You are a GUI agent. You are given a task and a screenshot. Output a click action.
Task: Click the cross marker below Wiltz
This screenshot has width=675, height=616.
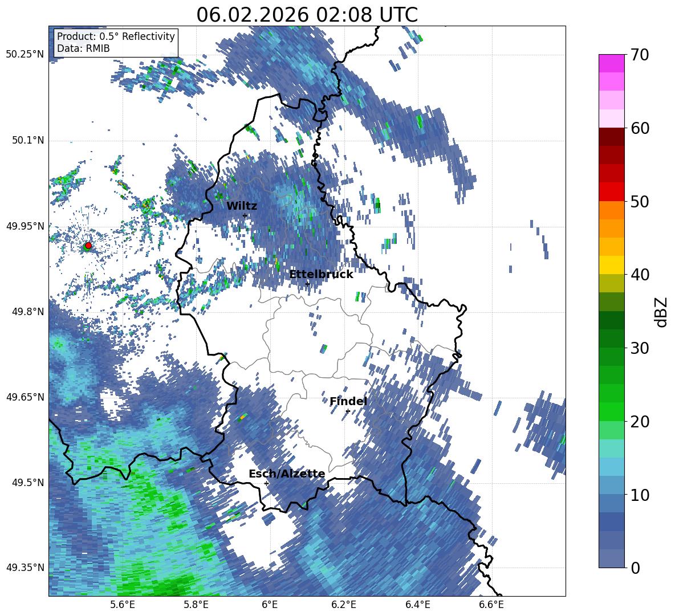(x=245, y=216)
